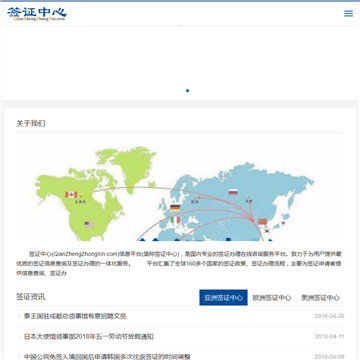This screenshot has height=360, width=360.
Task: Click the 签证中心 introduction paragraph text
Action: tap(180, 264)
